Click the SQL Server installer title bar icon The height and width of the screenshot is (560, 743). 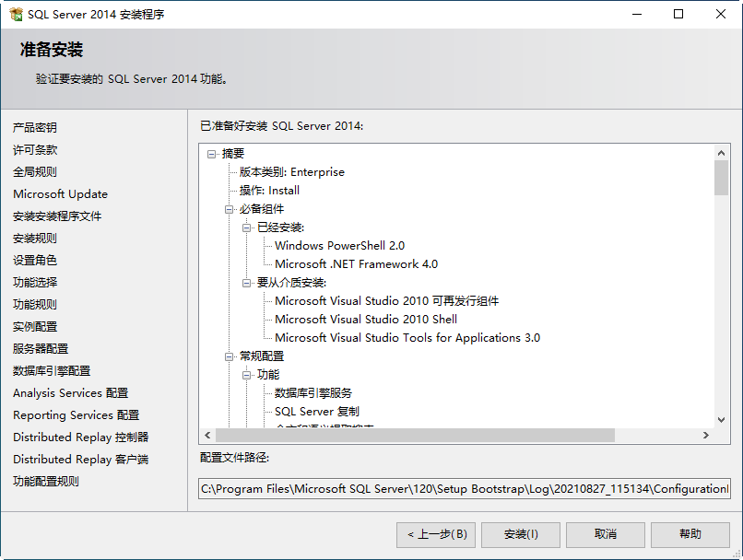pos(16,14)
